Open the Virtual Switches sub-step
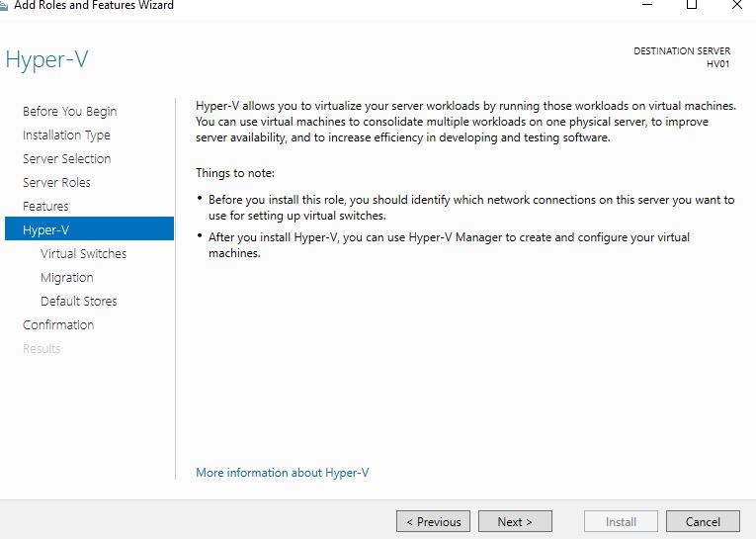Screen dimensions: 756x539 [83, 254]
